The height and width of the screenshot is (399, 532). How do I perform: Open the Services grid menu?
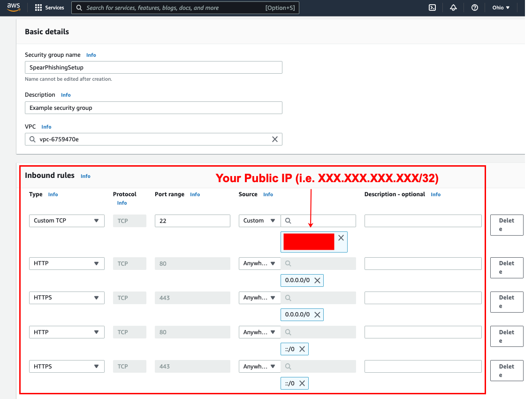point(49,8)
